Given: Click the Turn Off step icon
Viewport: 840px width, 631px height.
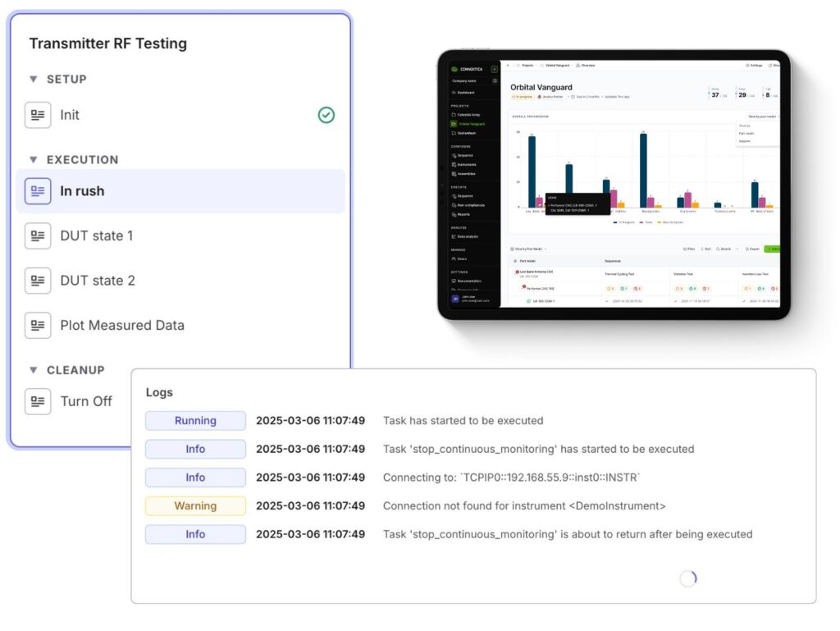Looking at the screenshot, I should coord(38,401).
